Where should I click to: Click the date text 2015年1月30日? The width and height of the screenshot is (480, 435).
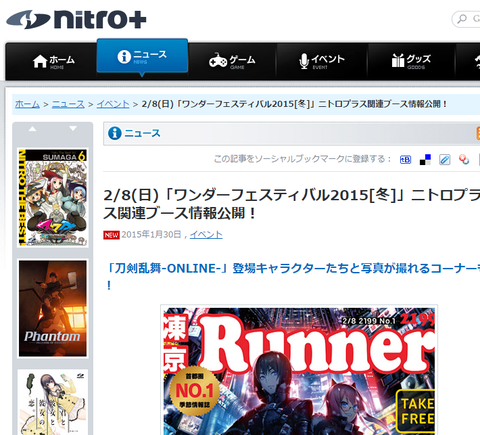[x=151, y=235]
